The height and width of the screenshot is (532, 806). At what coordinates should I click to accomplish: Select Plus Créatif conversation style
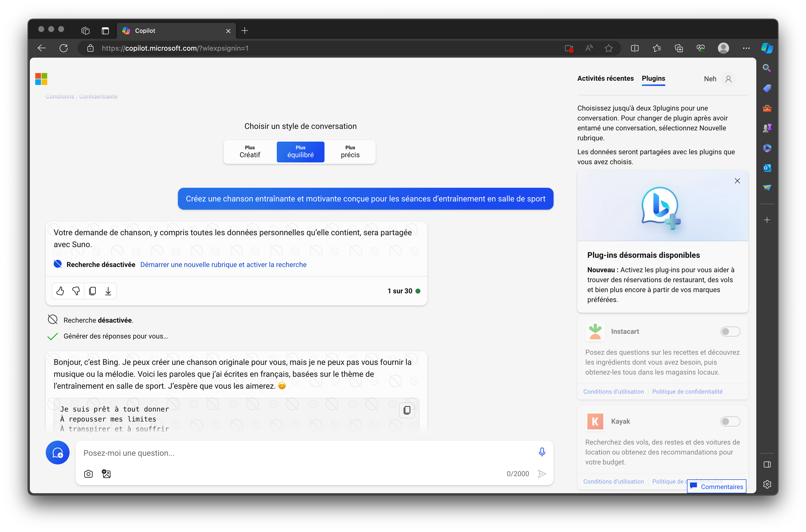point(250,152)
